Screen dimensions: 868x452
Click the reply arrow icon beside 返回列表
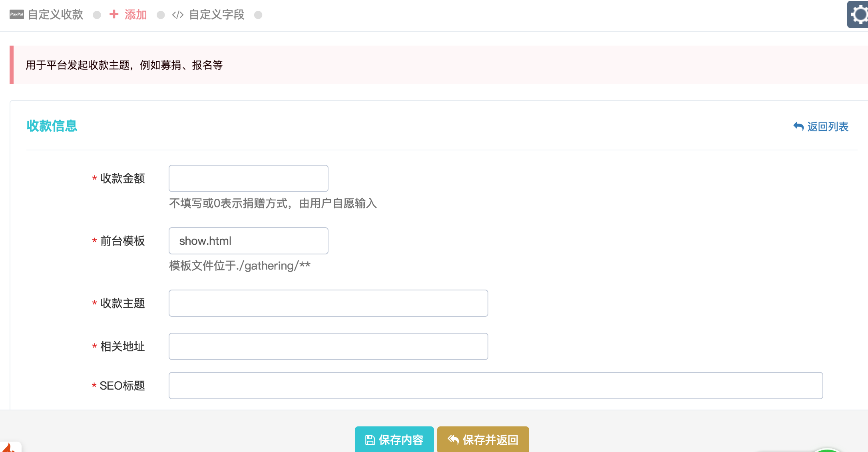tap(798, 126)
